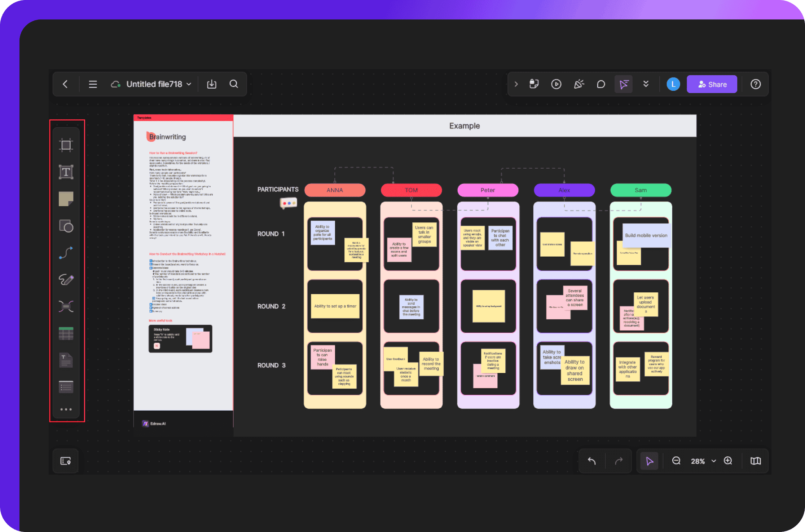The image size is (805, 532).
Task: Select the Text tool
Action: pos(66,172)
